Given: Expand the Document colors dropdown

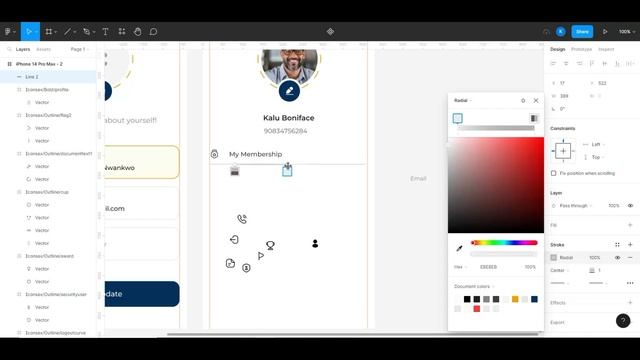Looking at the screenshot, I should click(x=474, y=286).
